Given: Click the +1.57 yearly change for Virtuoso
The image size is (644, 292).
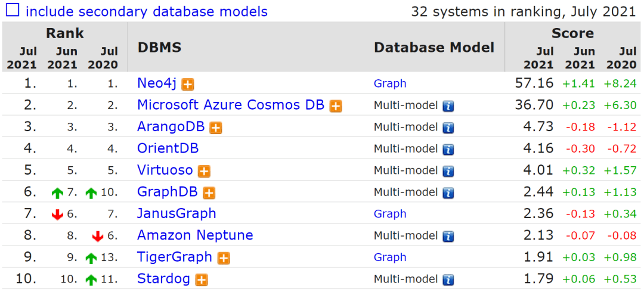Looking at the screenshot, I should click(x=620, y=171).
